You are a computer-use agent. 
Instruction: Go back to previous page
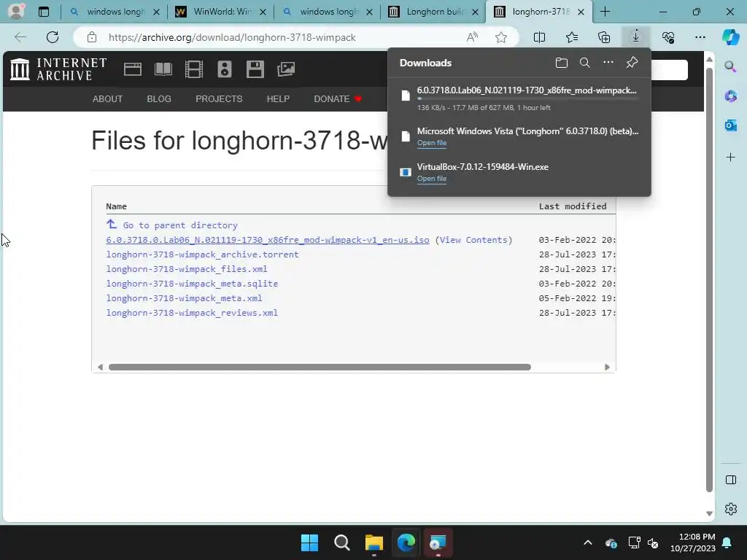pyautogui.click(x=20, y=37)
